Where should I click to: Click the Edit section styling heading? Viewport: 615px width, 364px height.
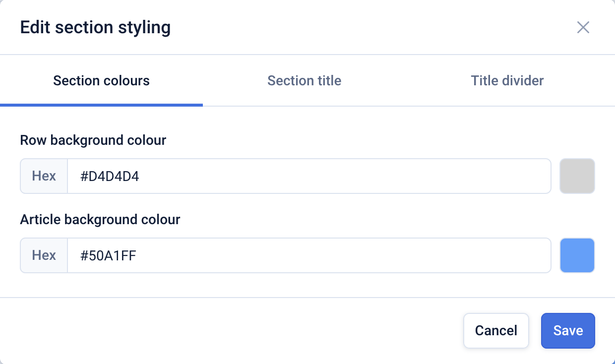[x=95, y=28]
